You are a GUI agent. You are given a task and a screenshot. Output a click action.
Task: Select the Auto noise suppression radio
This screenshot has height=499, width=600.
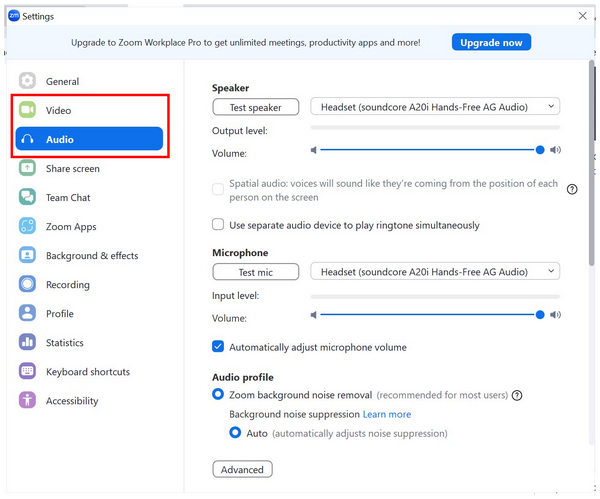pyautogui.click(x=235, y=433)
